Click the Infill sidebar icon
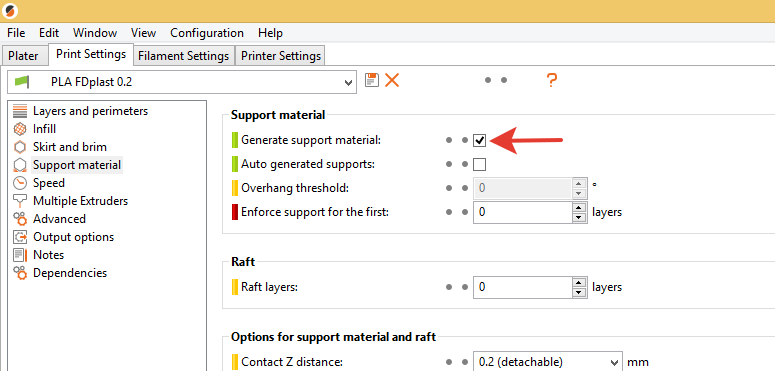Image resolution: width=775 pixels, height=371 pixels. coord(20,129)
